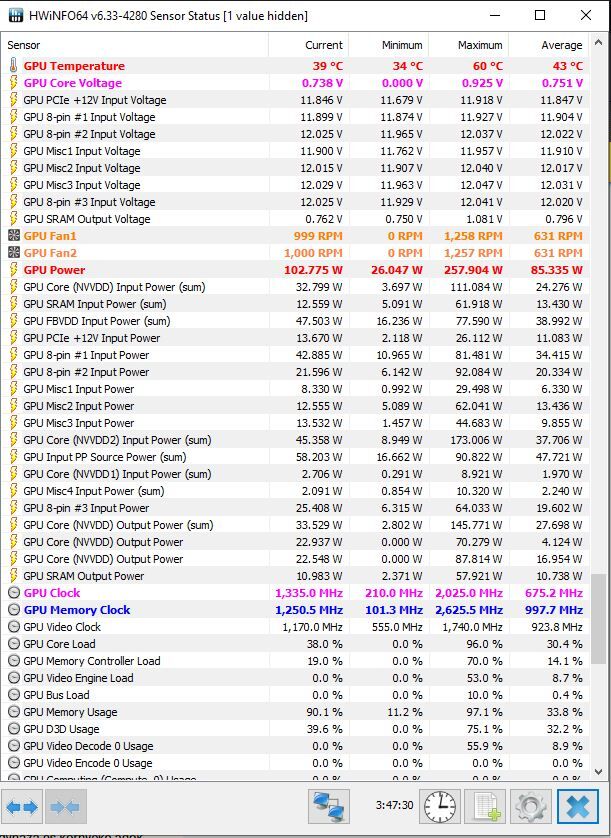Select the GPU 8-pin #1 Input Power row
611x838 pixels.
pyautogui.click(x=295, y=355)
